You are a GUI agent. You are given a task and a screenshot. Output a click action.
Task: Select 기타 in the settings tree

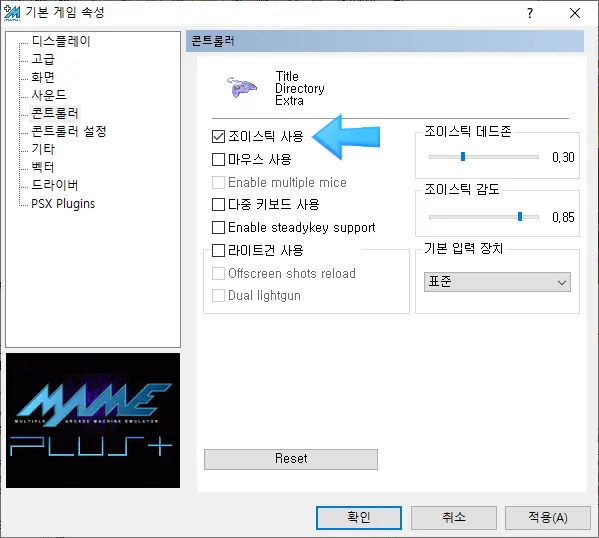click(x=43, y=149)
